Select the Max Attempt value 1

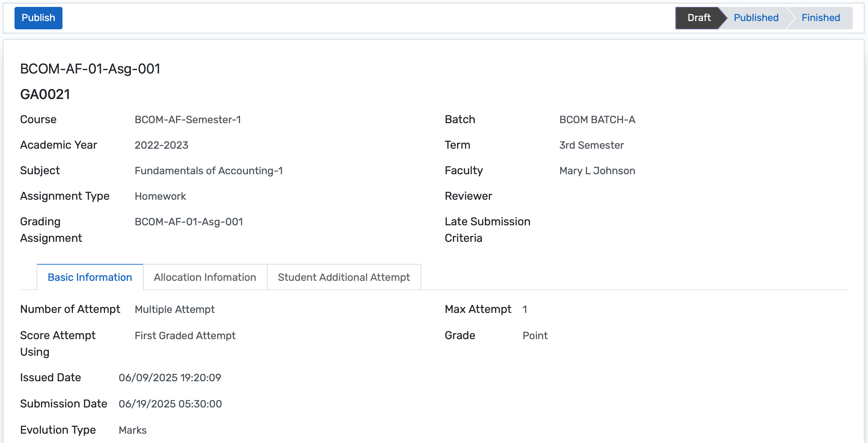click(525, 309)
